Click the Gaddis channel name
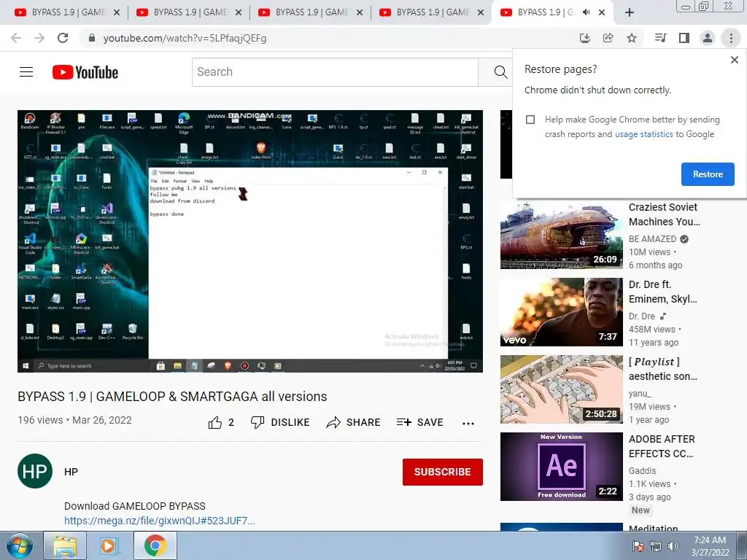Image resolution: width=747 pixels, height=560 pixels. pyautogui.click(x=642, y=471)
